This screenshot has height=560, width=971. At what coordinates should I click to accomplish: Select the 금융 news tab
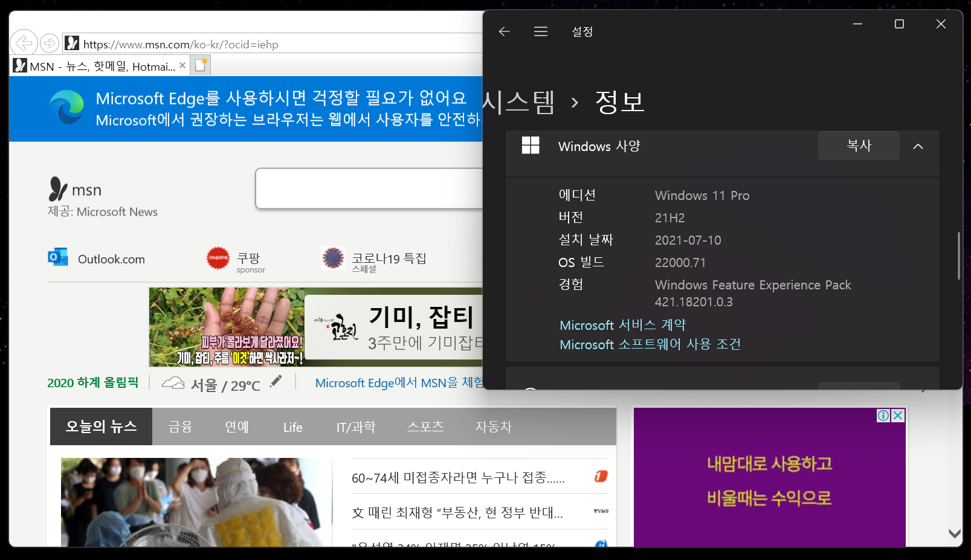tap(180, 427)
